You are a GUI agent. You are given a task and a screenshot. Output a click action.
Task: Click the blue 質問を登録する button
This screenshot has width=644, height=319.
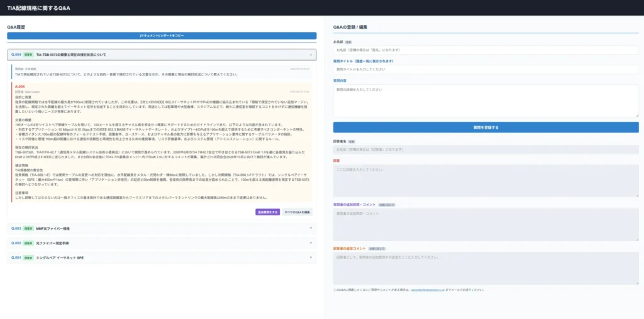[x=486, y=127]
